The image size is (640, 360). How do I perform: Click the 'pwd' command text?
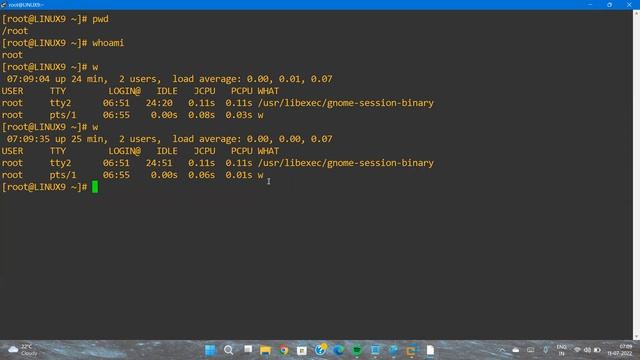click(x=100, y=19)
